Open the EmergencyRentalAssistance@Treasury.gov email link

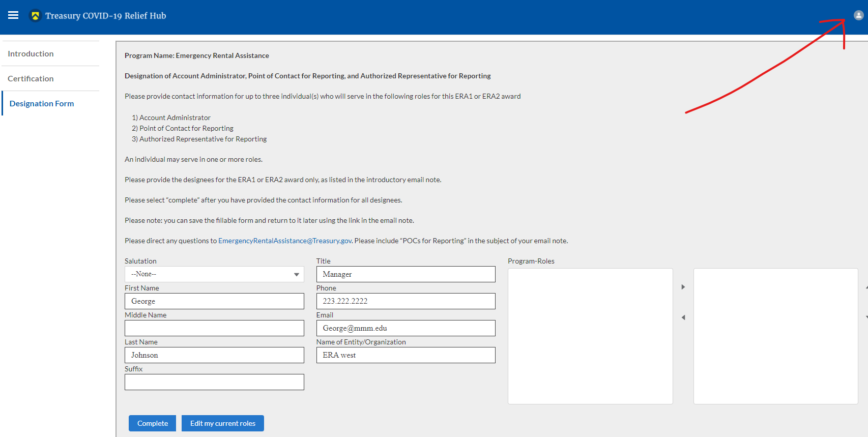(285, 241)
